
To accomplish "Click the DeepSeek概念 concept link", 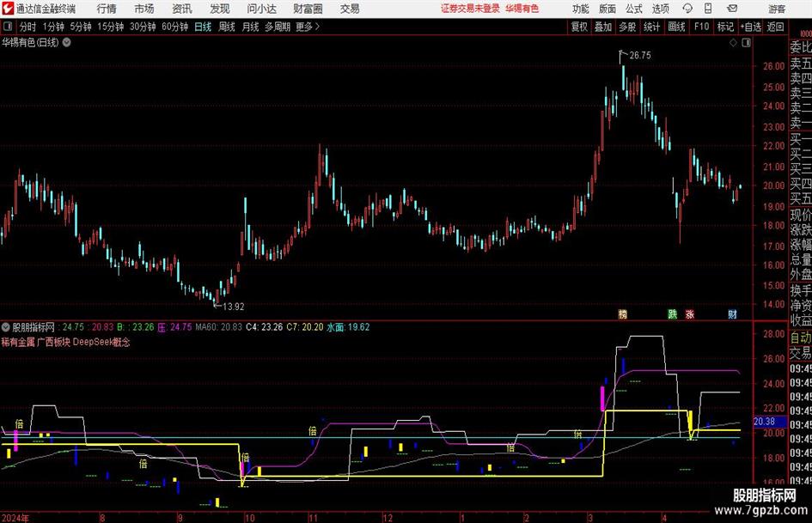I will tap(101, 343).
